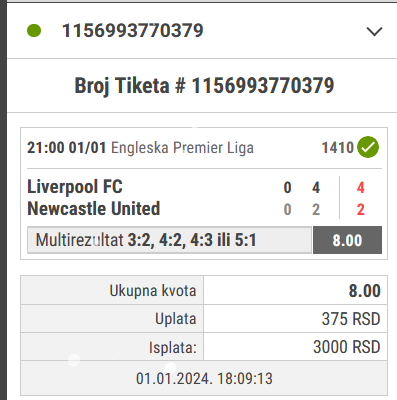Click the Engleska Premier Liga label

point(182,148)
